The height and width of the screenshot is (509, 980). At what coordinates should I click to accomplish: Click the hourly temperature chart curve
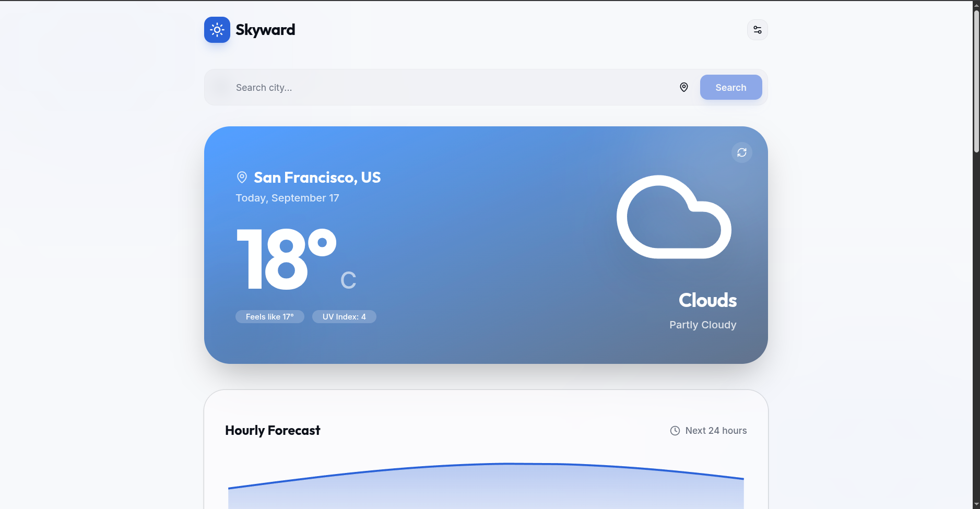click(486, 486)
